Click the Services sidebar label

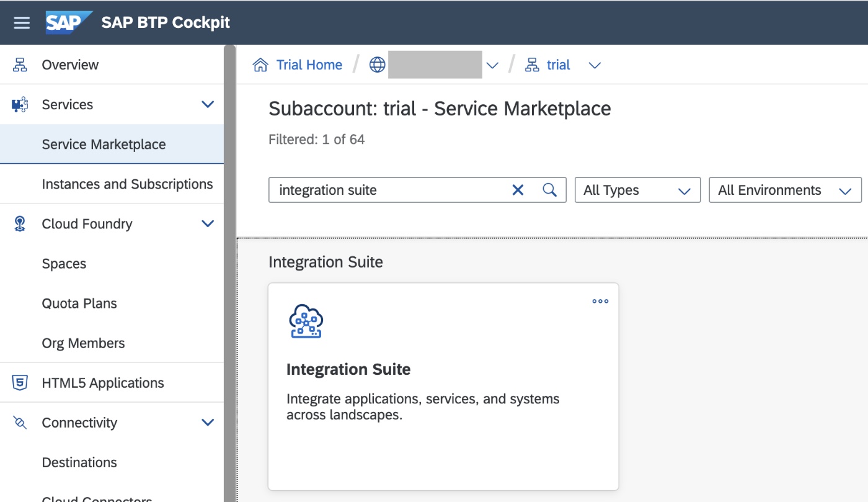point(67,104)
